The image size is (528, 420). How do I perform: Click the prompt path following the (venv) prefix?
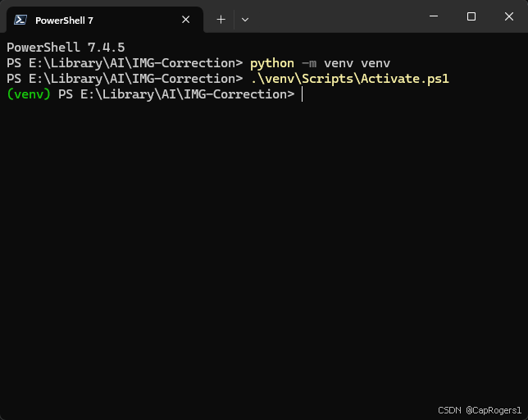click(176, 94)
